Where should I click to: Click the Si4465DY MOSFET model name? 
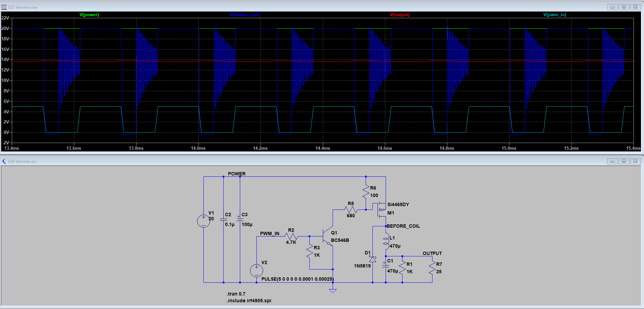[398, 204]
